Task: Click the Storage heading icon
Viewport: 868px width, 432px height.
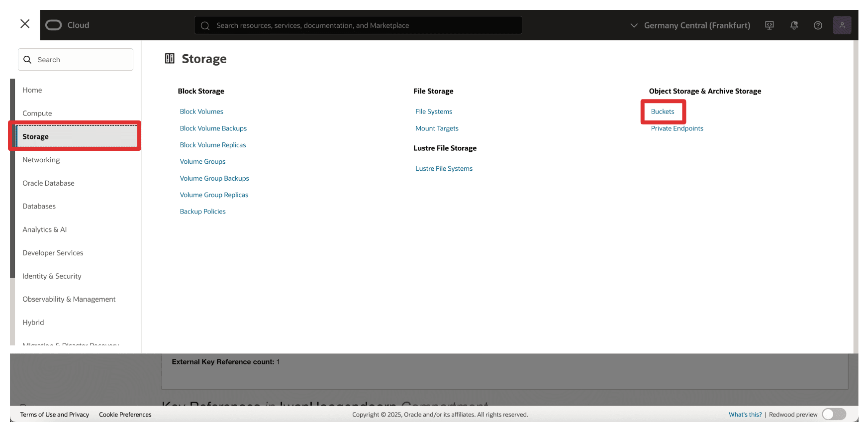Action: [170, 58]
